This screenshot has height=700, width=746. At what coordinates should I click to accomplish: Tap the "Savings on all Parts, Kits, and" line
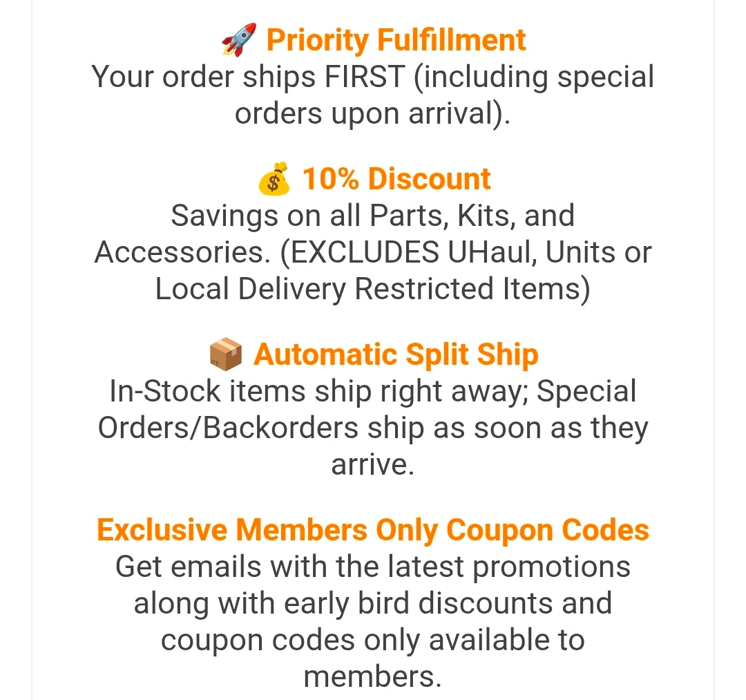click(373, 216)
